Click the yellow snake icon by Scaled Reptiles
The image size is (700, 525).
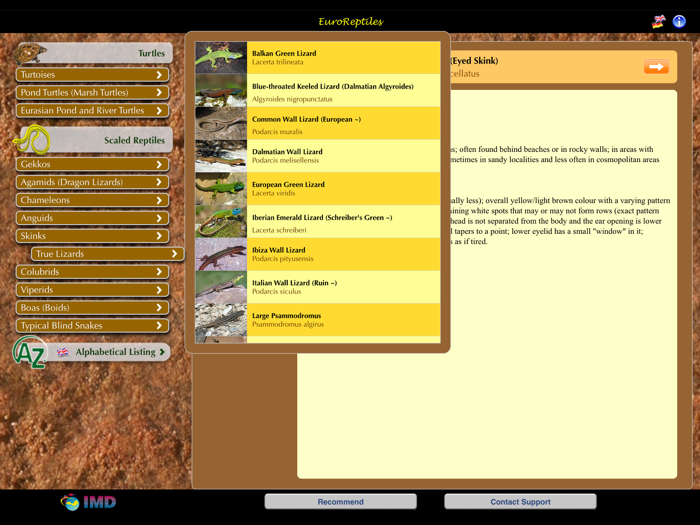(x=32, y=140)
